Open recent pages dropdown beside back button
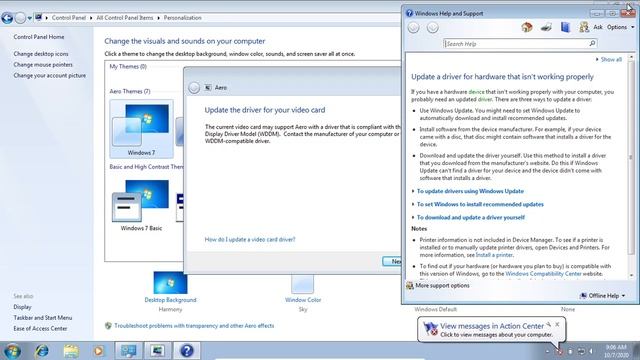 pos(29,18)
